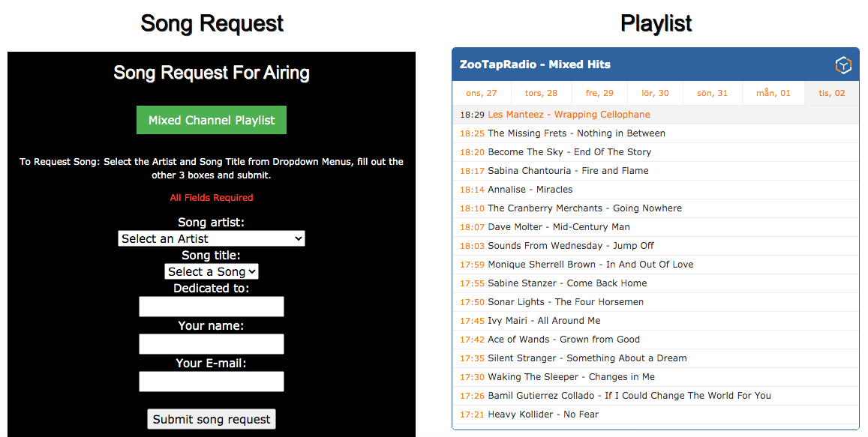This screenshot has height=437, width=868.
Task: Open the mån, 01 day tab
Action: 773,93
